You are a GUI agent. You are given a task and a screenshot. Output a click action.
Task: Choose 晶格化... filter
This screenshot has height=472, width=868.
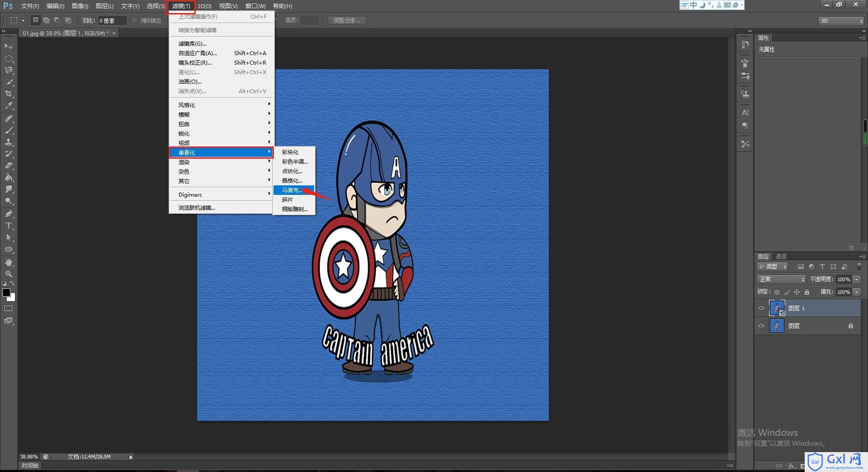click(x=294, y=180)
